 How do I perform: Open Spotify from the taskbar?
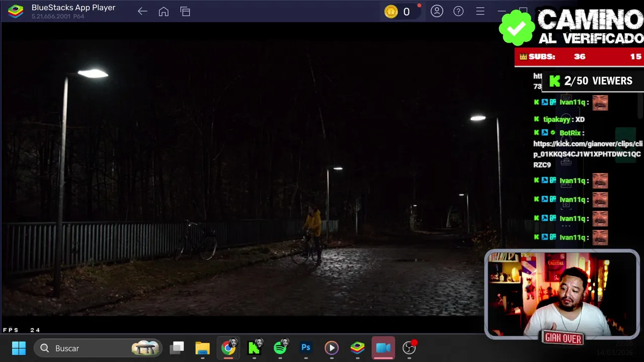281,348
